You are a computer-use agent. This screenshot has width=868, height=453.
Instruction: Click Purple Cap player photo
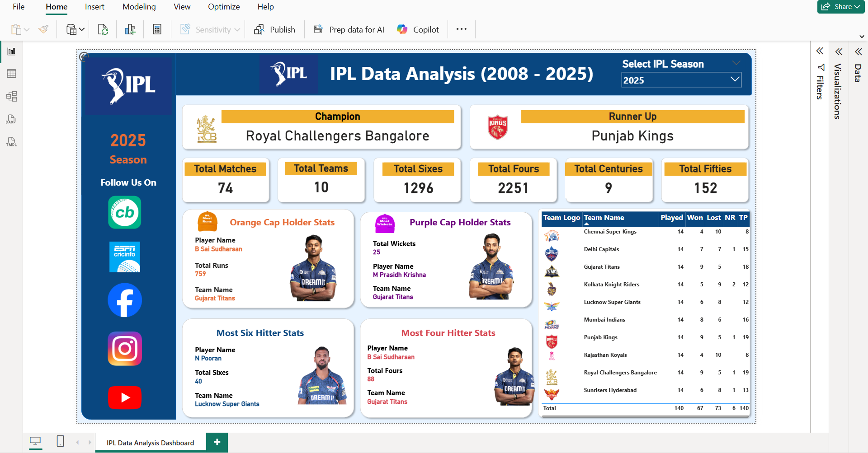pyautogui.click(x=491, y=266)
